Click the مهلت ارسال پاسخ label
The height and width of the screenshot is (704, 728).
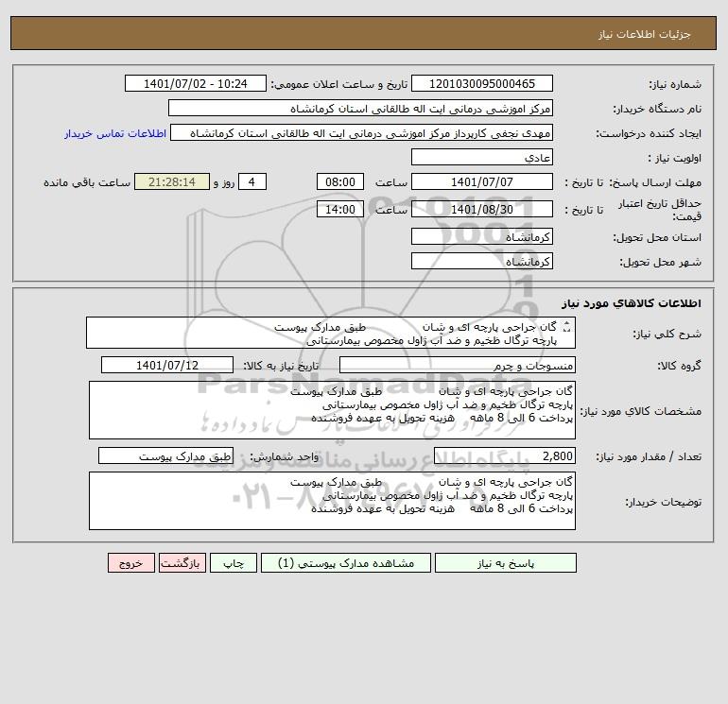tap(655, 182)
